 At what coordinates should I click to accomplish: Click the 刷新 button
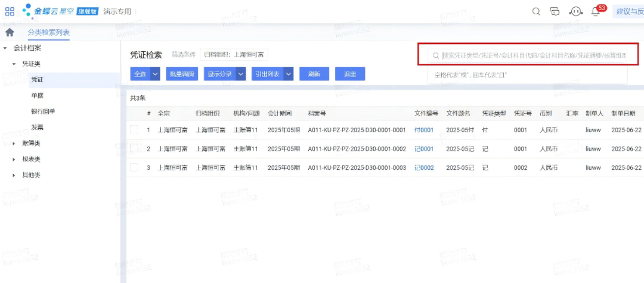(x=314, y=74)
